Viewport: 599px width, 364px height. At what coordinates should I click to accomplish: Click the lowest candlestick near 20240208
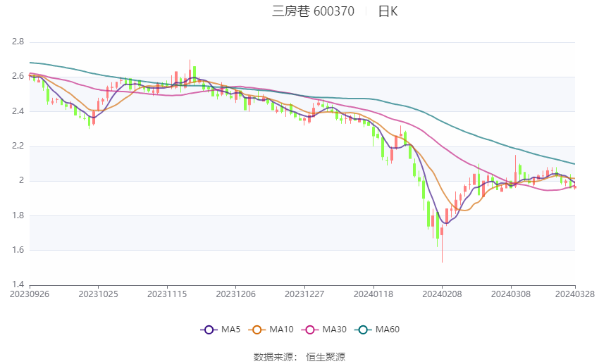click(x=442, y=232)
